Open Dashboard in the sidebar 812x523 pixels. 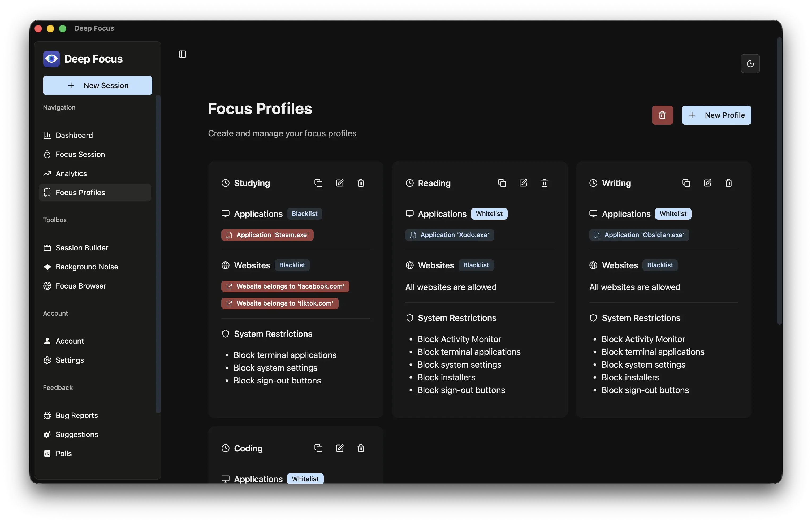click(95, 135)
